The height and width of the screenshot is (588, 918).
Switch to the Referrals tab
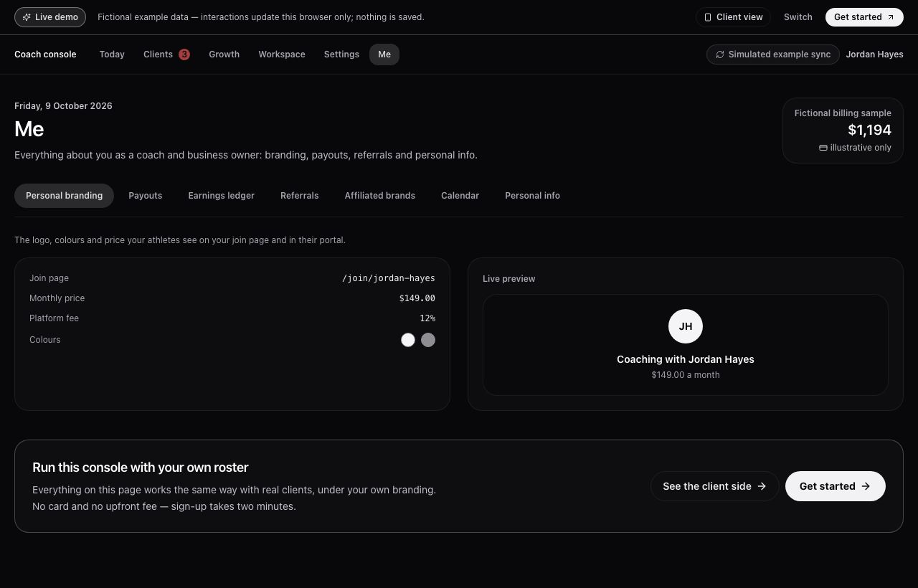click(300, 196)
